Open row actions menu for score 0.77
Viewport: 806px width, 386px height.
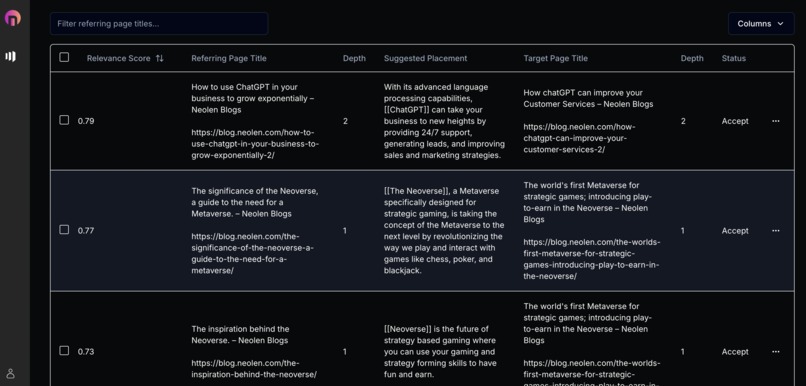coord(776,231)
